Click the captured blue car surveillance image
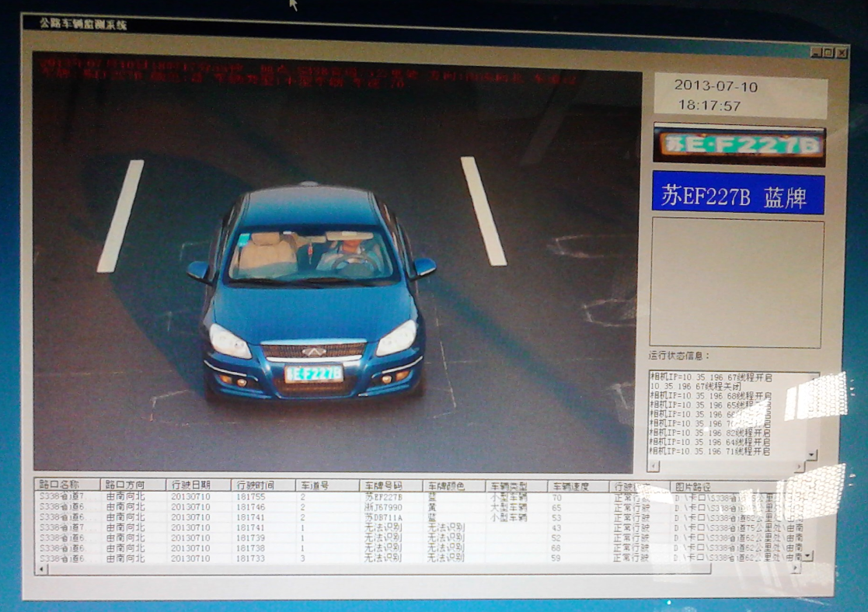This screenshot has height=612, width=868. (x=335, y=263)
